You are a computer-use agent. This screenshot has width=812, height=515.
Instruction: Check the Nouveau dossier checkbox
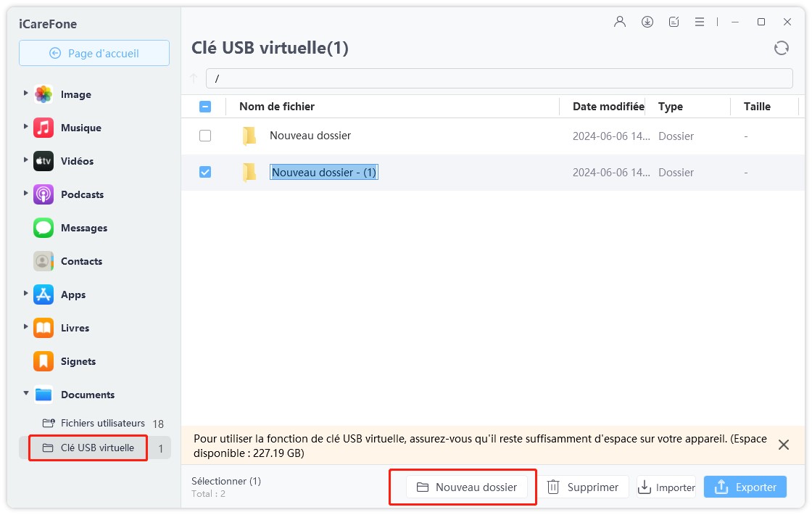pos(205,136)
